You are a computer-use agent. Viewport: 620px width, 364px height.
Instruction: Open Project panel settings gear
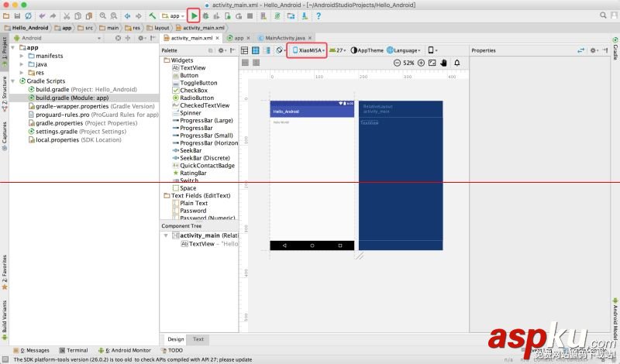(x=141, y=38)
